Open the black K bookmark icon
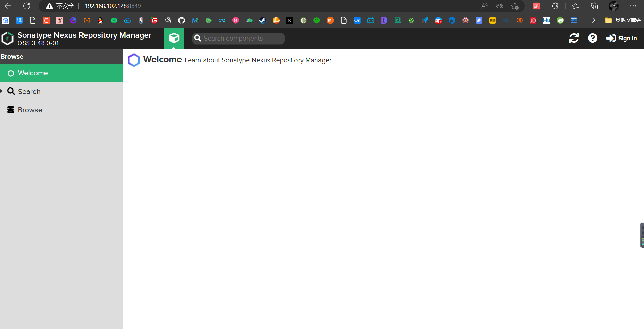 coord(290,20)
